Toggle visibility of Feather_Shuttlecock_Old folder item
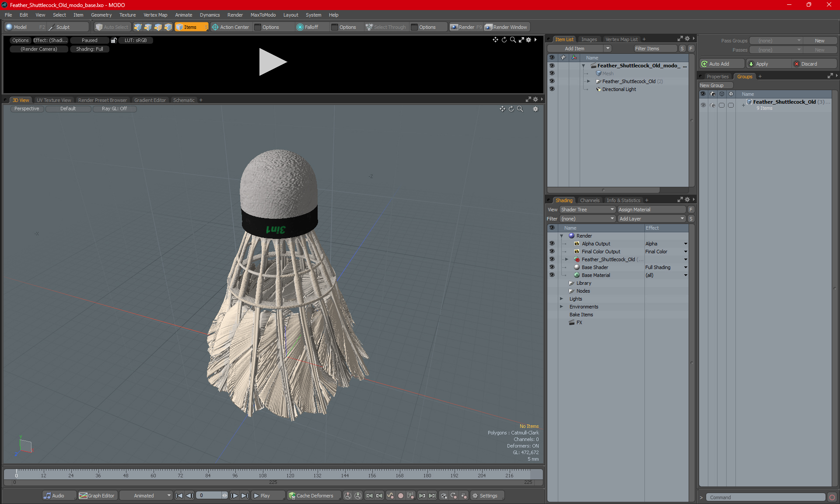Viewport: 840px width, 504px height. pos(552,81)
